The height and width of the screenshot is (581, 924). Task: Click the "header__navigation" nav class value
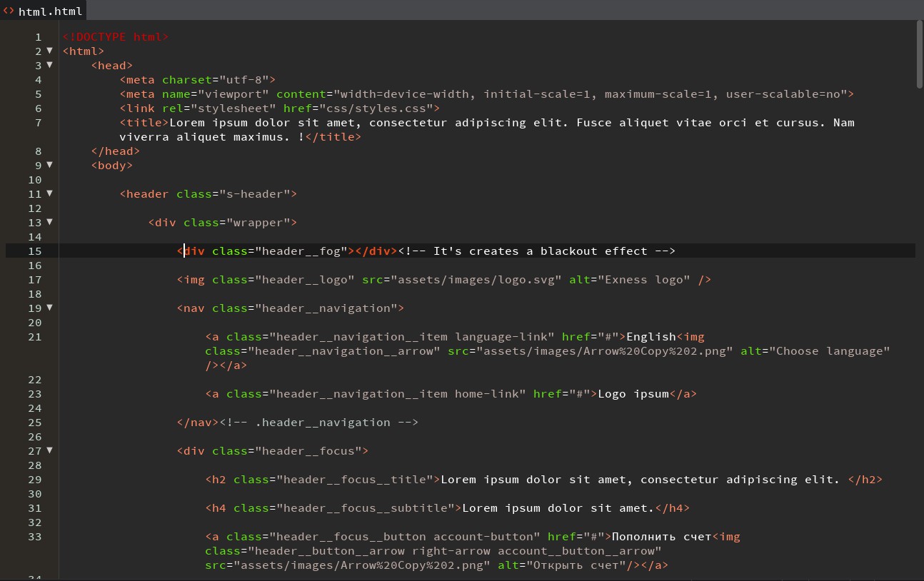(326, 308)
